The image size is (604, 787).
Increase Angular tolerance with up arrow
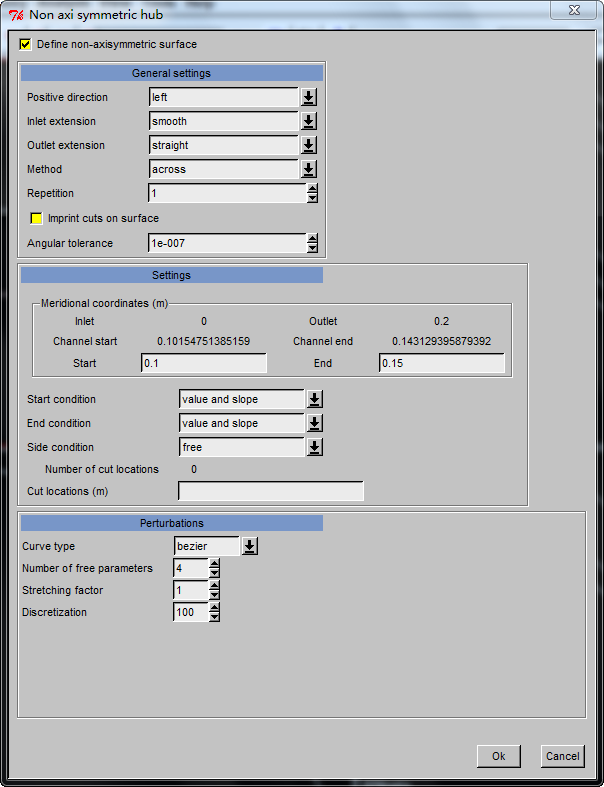(x=312, y=238)
